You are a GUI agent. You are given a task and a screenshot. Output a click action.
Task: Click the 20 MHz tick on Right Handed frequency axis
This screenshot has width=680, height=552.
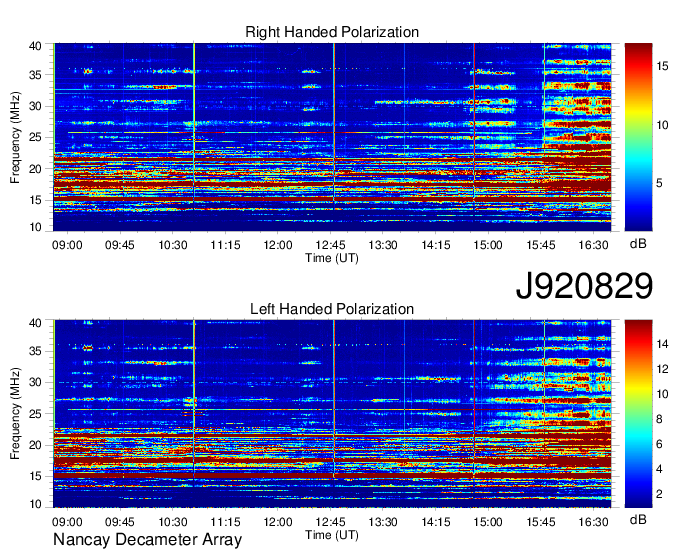(36, 169)
